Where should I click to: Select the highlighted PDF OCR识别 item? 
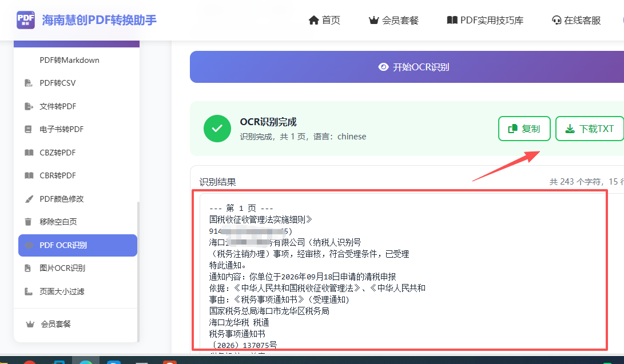click(78, 245)
